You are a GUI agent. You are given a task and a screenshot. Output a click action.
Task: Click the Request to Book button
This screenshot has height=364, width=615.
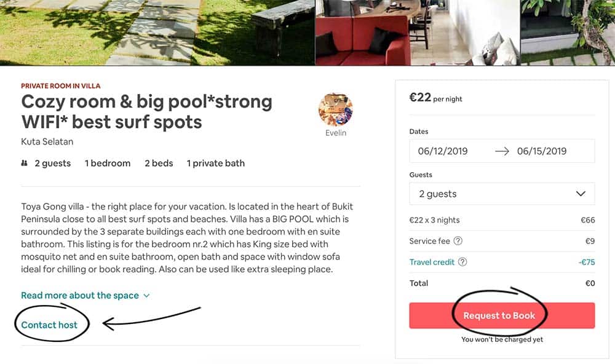pos(502,315)
